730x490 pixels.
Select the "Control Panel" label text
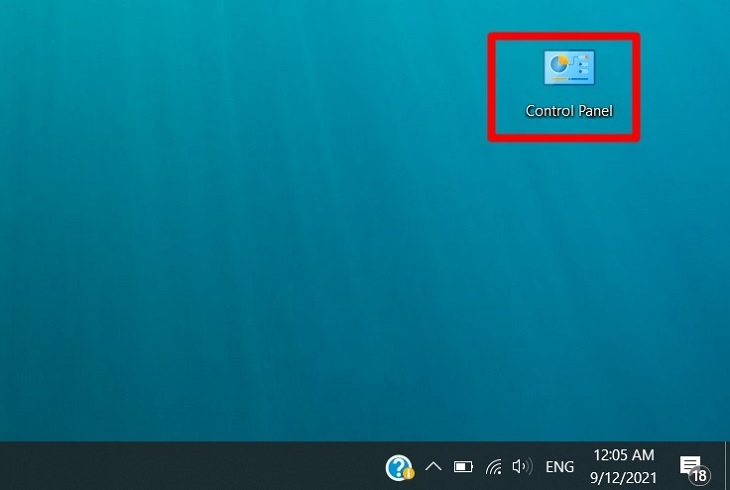[x=569, y=111]
